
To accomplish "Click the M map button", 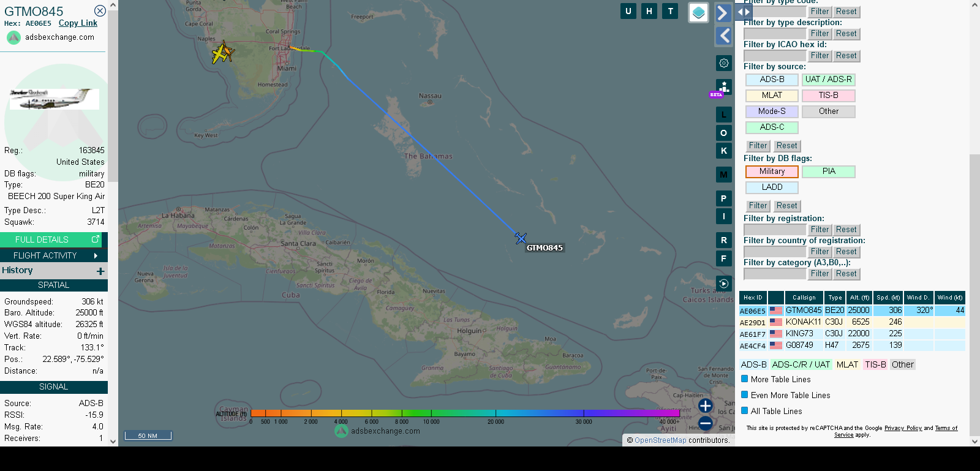I will 724,175.
